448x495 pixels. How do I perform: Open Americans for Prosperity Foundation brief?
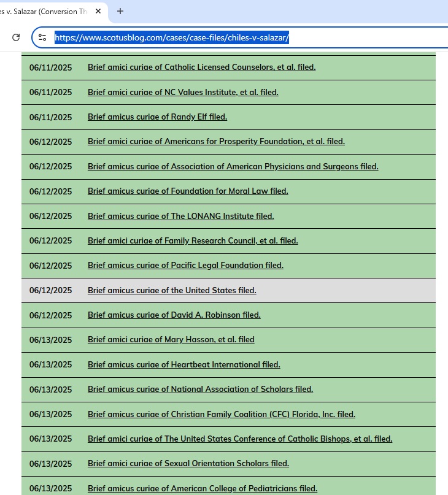point(216,142)
